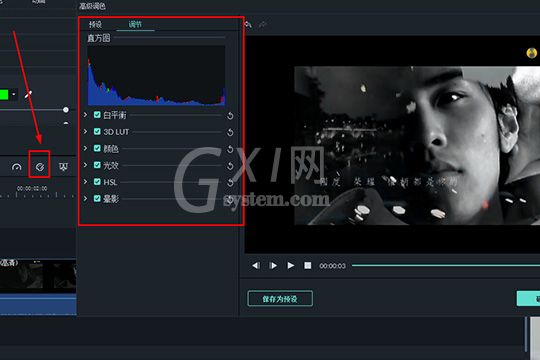
Task: Click the undo arrow above preview
Action: [248, 24]
